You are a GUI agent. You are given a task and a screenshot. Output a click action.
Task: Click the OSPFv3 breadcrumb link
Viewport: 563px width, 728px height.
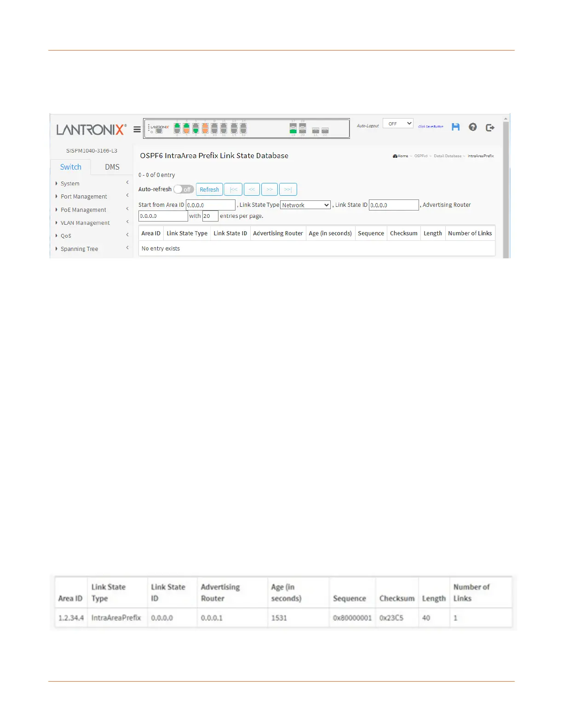[421, 156]
